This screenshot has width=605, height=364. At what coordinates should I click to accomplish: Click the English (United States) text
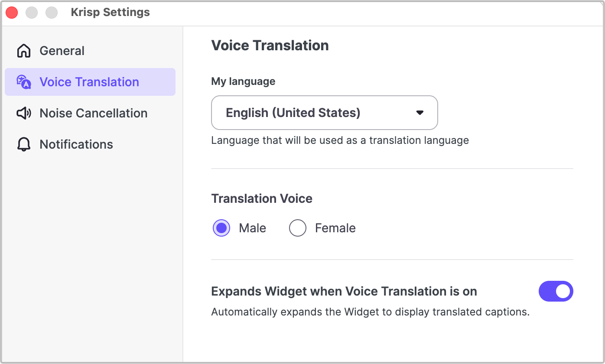point(293,113)
